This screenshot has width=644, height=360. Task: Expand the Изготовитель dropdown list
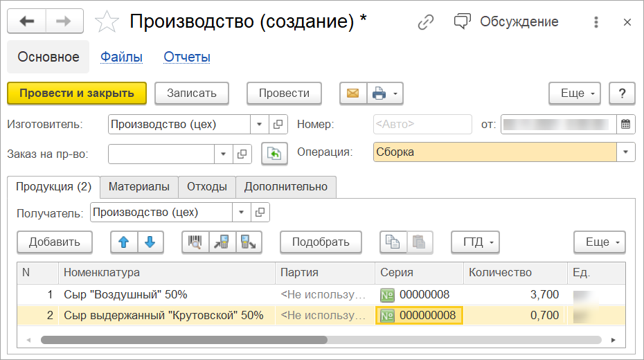[x=259, y=125]
